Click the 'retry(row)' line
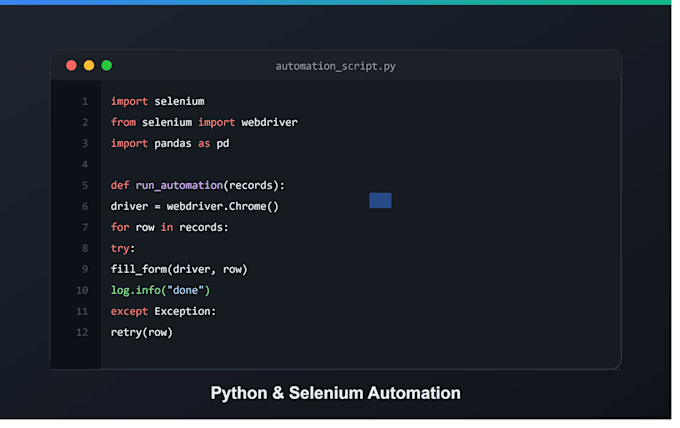The image size is (680, 428). pos(142,333)
